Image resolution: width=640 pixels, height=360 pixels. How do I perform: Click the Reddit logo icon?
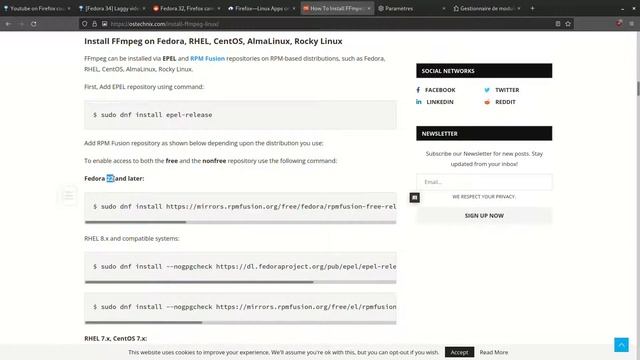click(x=487, y=102)
